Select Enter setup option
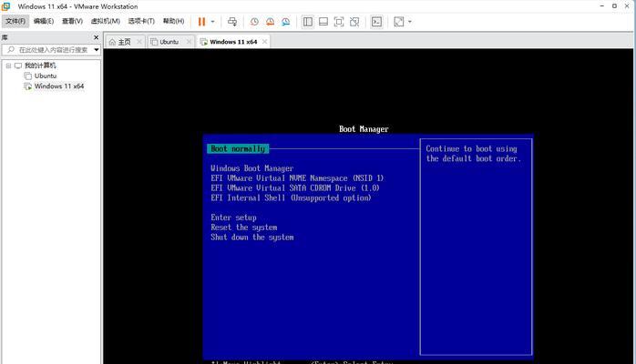Image resolution: width=636 pixels, height=364 pixels. 233,217
